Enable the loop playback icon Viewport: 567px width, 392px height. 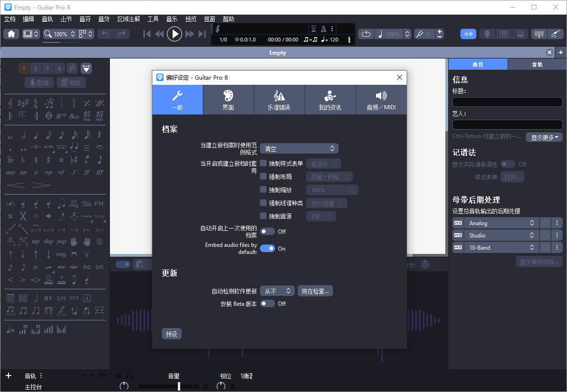[x=366, y=34]
